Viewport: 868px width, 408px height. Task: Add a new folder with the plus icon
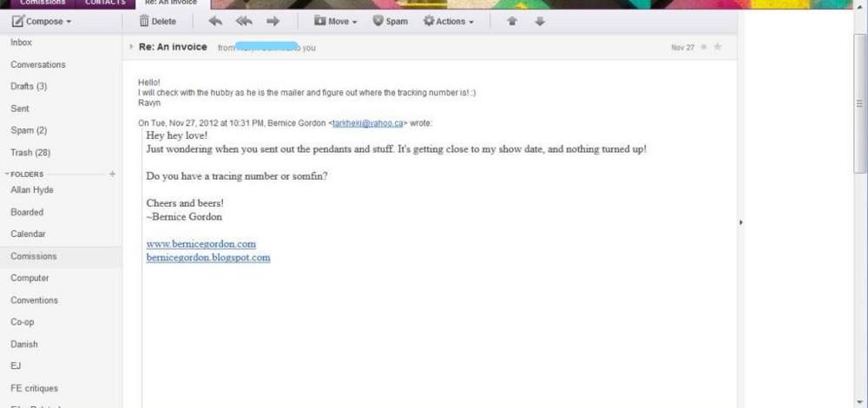point(112,174)
